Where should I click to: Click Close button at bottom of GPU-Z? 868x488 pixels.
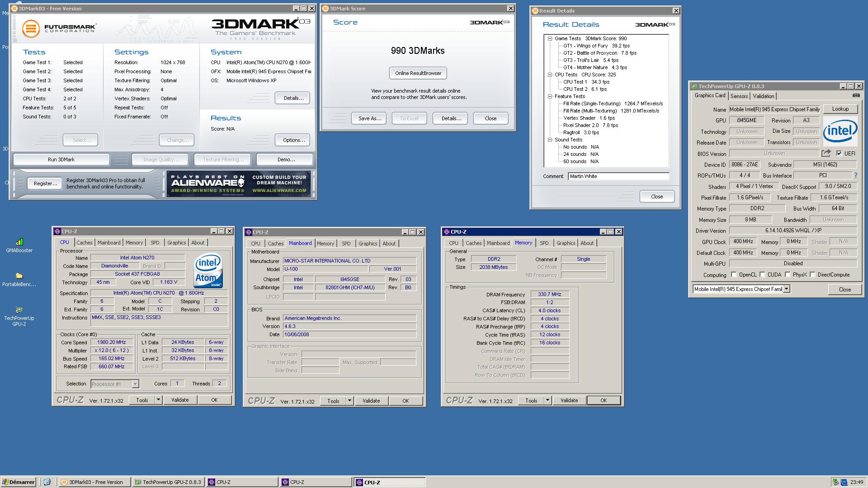click(x=844, y=290)
